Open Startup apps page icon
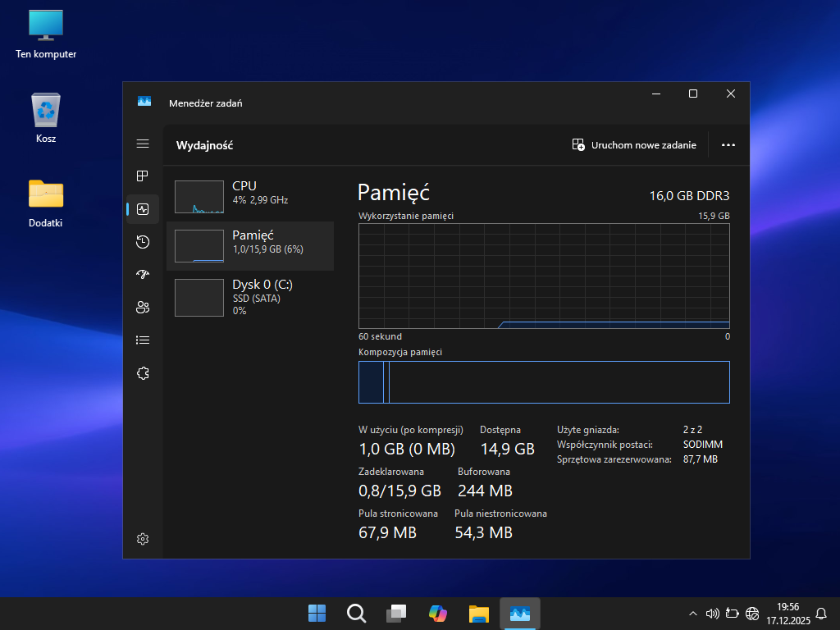Screen dimensions: 840x630 pos(143,274)
